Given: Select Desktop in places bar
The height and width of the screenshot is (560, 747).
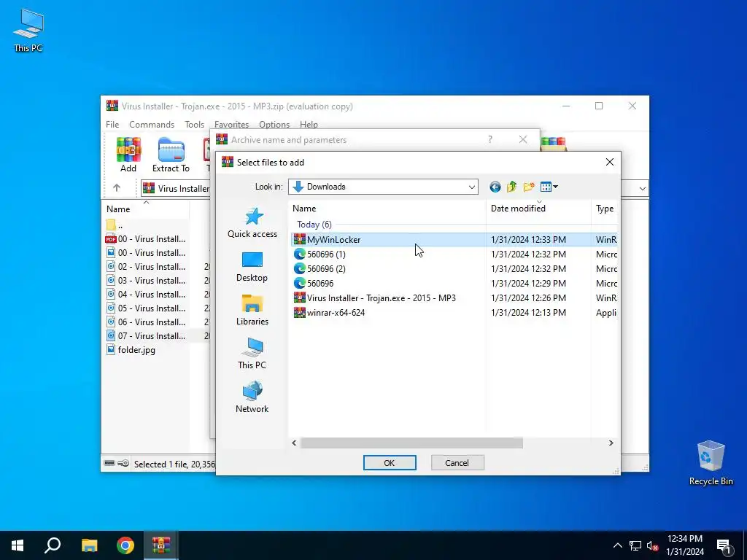Looking at the screenshot, I should click(252, 267).
